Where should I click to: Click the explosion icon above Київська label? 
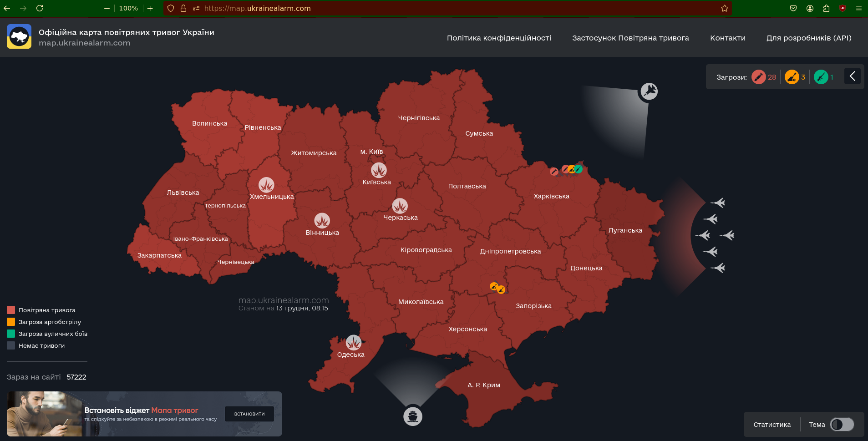379,170
